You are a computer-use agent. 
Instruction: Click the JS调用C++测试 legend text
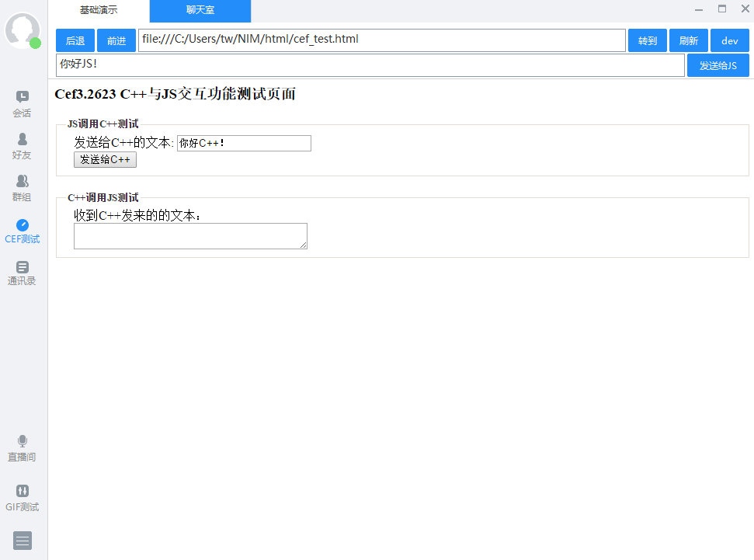(103, 124)
